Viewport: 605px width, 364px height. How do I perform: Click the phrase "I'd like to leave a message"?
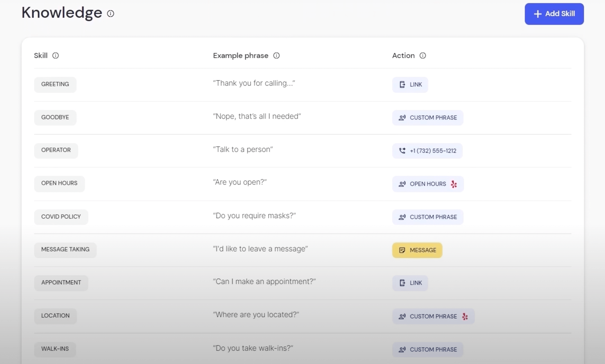pyautogui.click(x=261, y=249)
